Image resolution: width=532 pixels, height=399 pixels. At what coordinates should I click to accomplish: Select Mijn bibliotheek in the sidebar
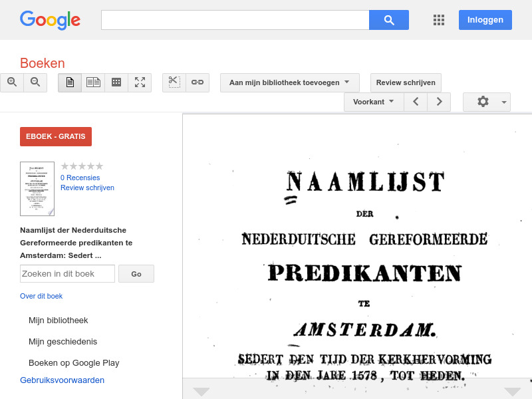tap(59, 320)
